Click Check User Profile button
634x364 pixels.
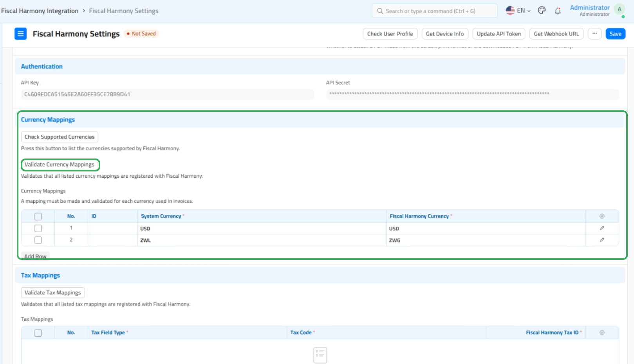coord(390,34)
